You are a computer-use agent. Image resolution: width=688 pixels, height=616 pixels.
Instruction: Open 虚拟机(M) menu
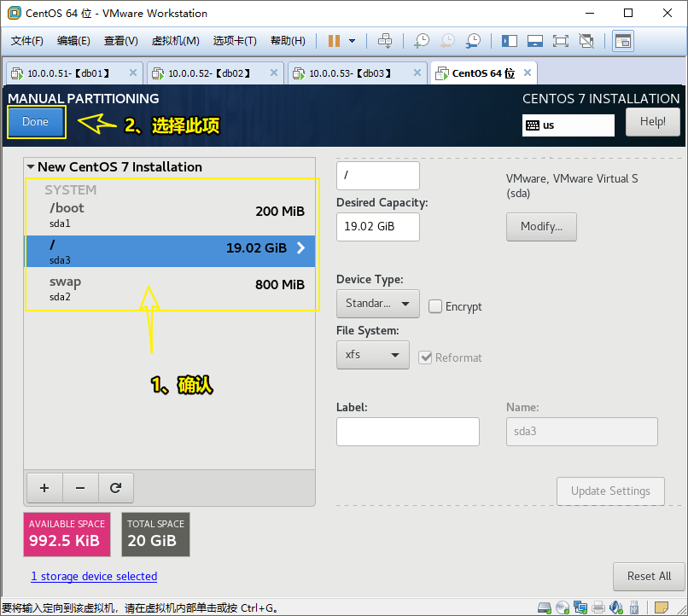(176, 41)
